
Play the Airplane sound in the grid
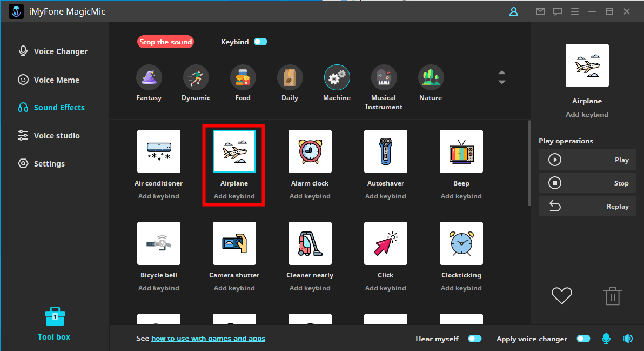coord(234,151)
